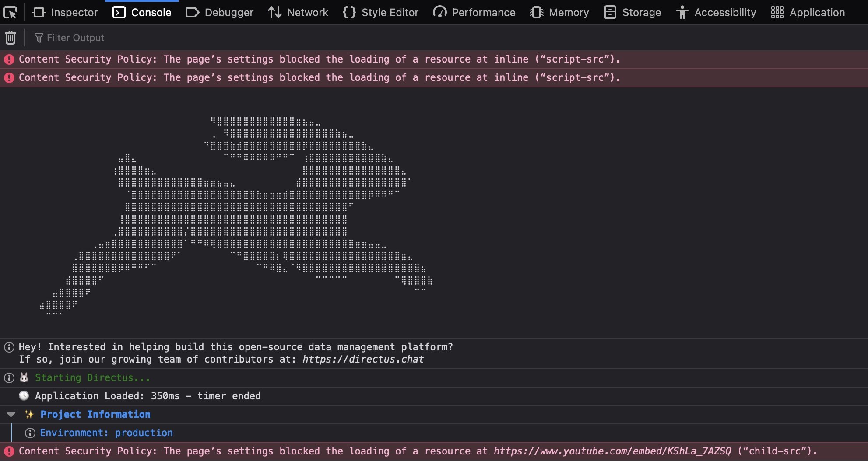Viewport: 868px width, 461px height.
Task: Click the info icon beside Starting Directus
Action: tap(9, 377)
